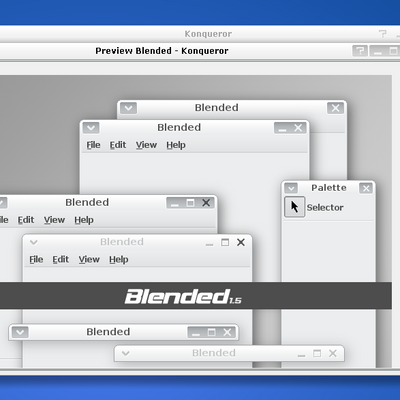Close the Blended window that has no maximize button
Viewport: 400px width, 400px height.
(x=298, y=128)
